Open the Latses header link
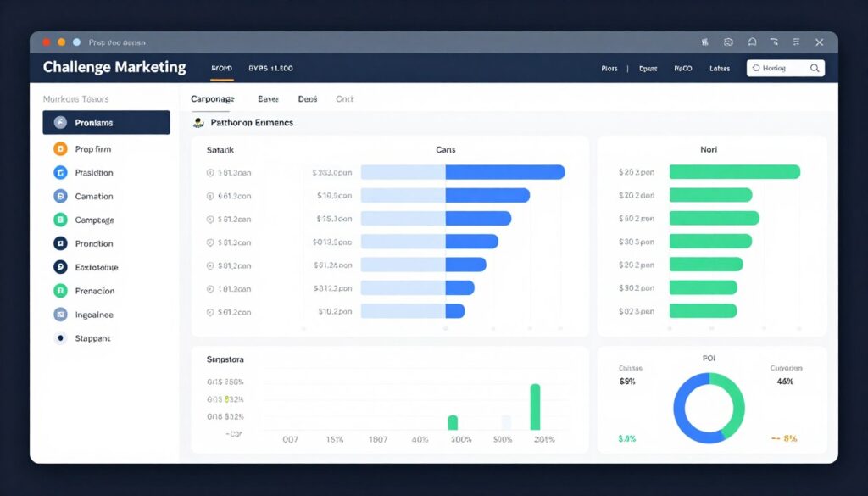Viewport: 868px width, 496px height. coord(720,69)
